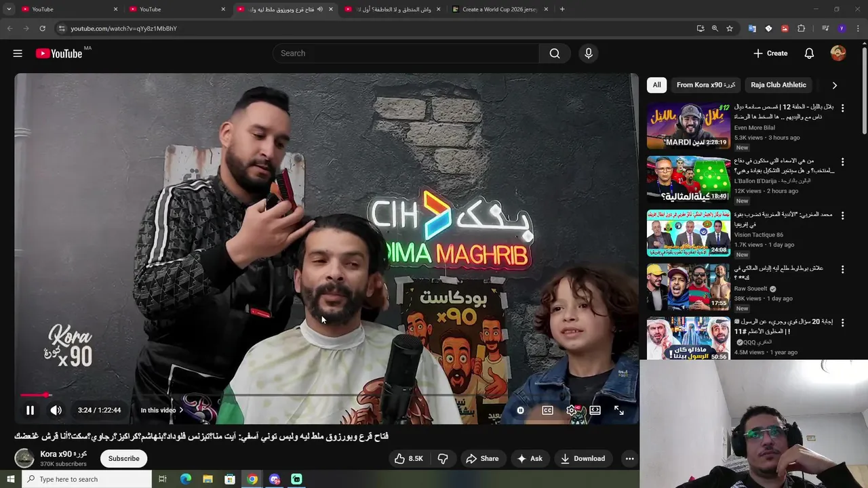Open the L'Ballon B'Darija video thumbnail
Image resolution: width=868 pixels, height=488 pixels.
688,180
